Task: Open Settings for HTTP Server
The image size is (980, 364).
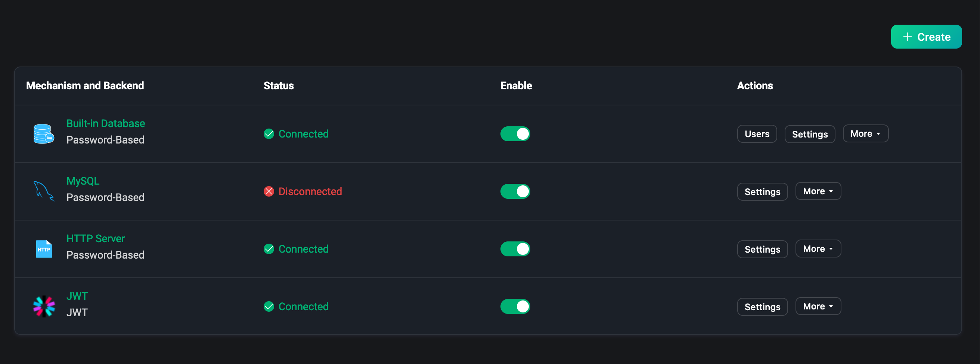Action: (762, 249)
